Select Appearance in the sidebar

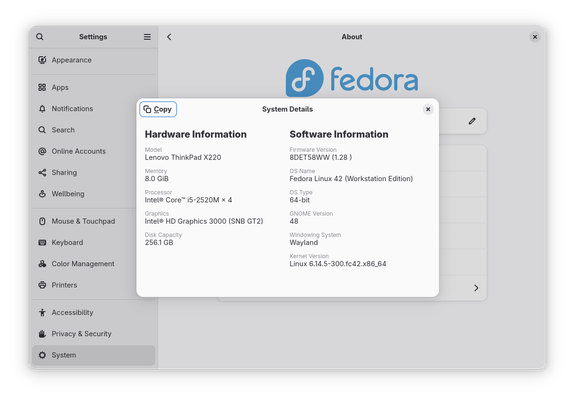coord(94,60)
